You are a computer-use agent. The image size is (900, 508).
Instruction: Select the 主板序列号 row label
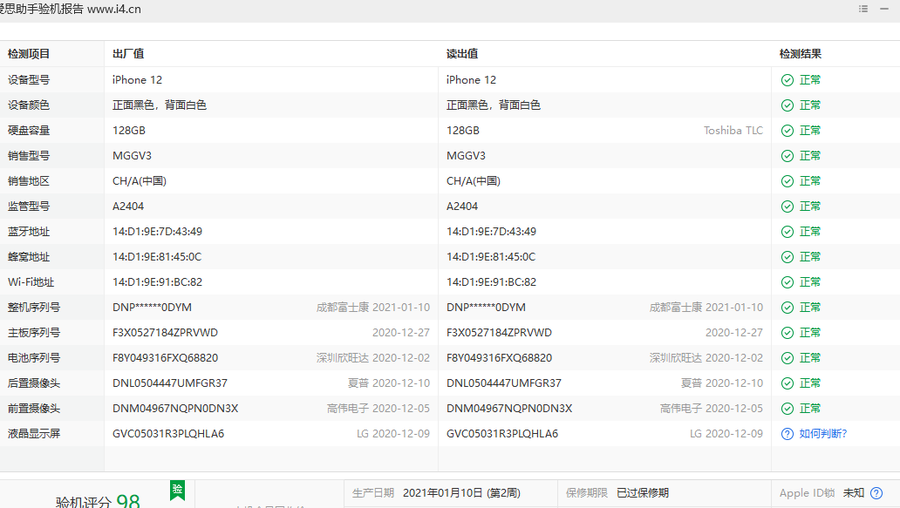(34, 333)
